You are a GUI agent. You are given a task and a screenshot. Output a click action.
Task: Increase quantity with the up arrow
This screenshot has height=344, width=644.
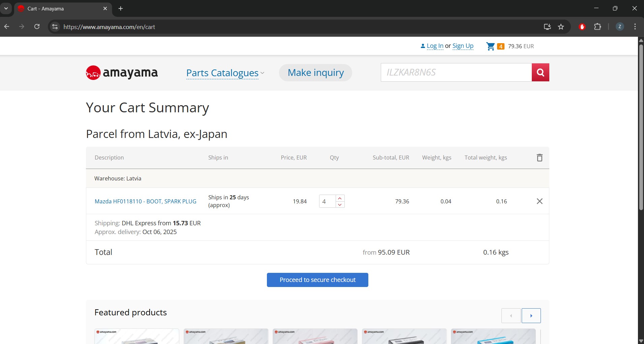[x=340, y=198]
